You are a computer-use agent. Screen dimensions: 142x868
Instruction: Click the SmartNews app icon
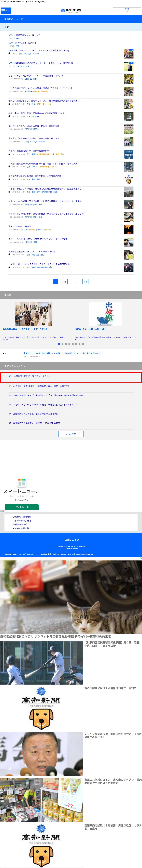pos(22,483)
